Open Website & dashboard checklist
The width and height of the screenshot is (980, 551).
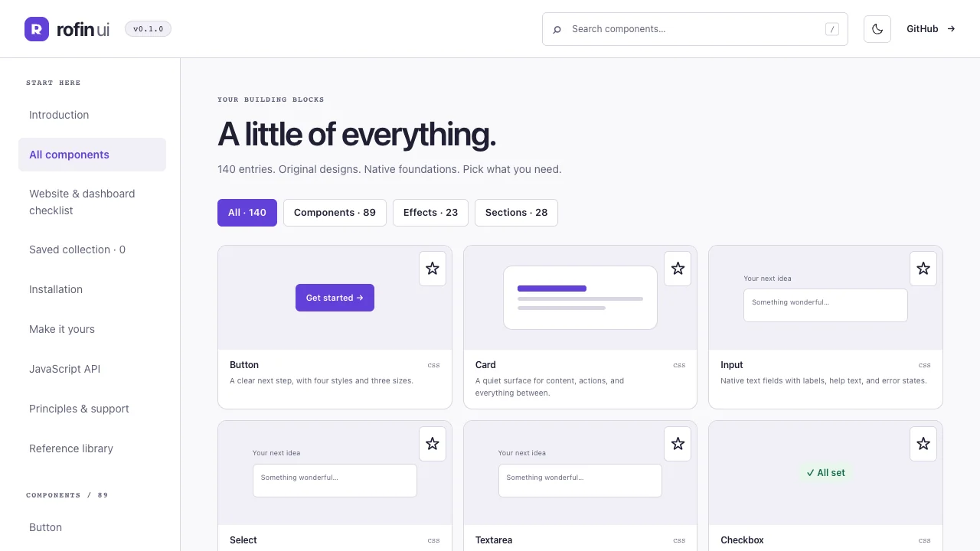[92, 202]
